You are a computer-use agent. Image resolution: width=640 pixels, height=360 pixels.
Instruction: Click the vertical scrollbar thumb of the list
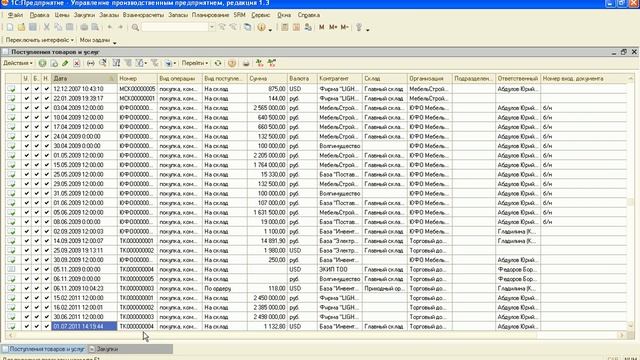click(x=631, y=203)
